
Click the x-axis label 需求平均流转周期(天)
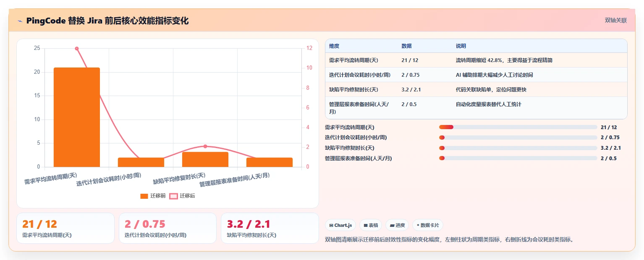click(50, 178)
